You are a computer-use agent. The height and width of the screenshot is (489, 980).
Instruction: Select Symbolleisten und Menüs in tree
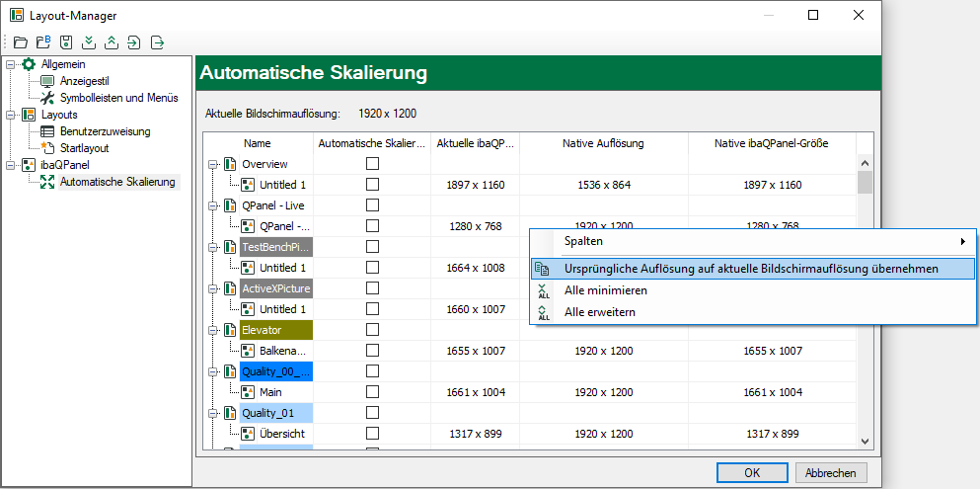pyautogui.click(x=118, y=98)
